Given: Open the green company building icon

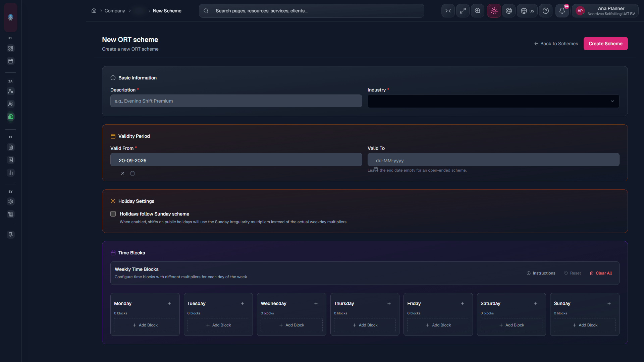Looking at the screenshot, I should click(x=11, y=117).
